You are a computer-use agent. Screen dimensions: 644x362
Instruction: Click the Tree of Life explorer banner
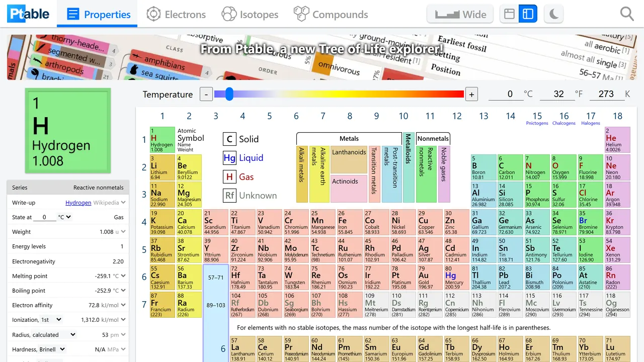pyautogui.click(x=322, y=57)
